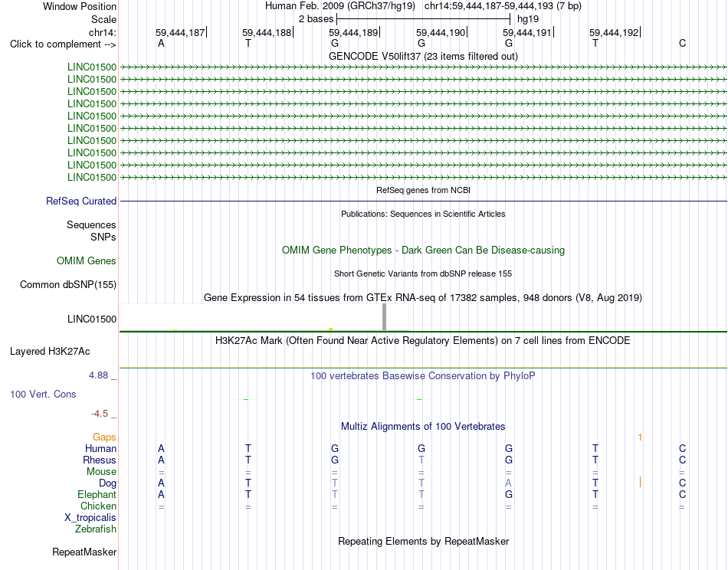
Task: Open the H3K27Ac Mark track title
Action: 423,341
